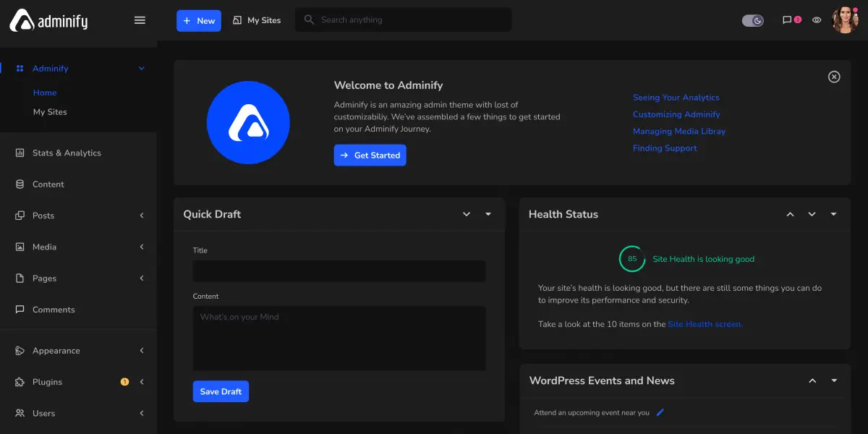The height and width of the screenshot is (434, 868).
Task: Click the New button
Action: [x=199, y=20]
